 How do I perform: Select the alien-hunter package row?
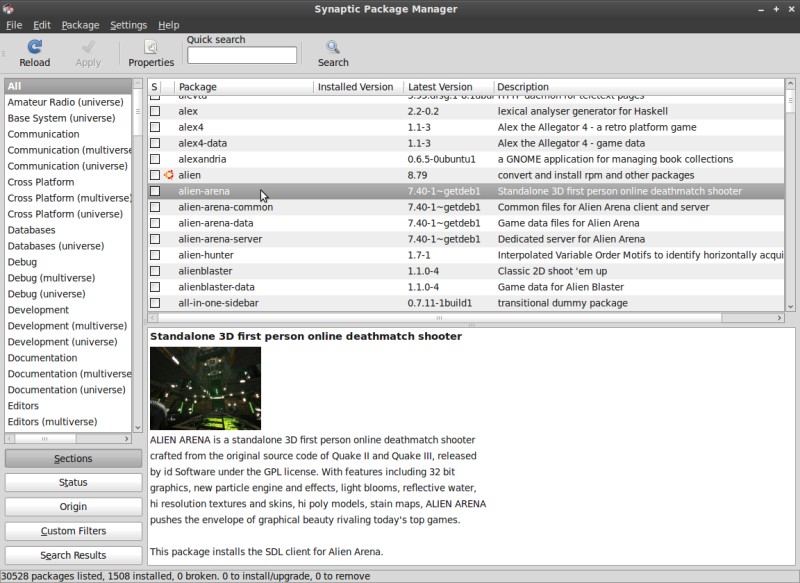click(x=466, y=255)
